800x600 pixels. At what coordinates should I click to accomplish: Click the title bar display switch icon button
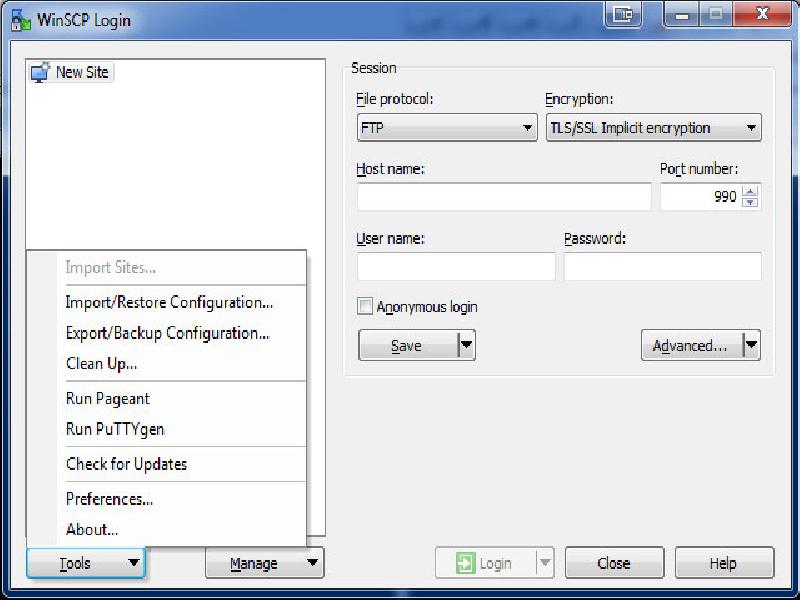[623, 15]
